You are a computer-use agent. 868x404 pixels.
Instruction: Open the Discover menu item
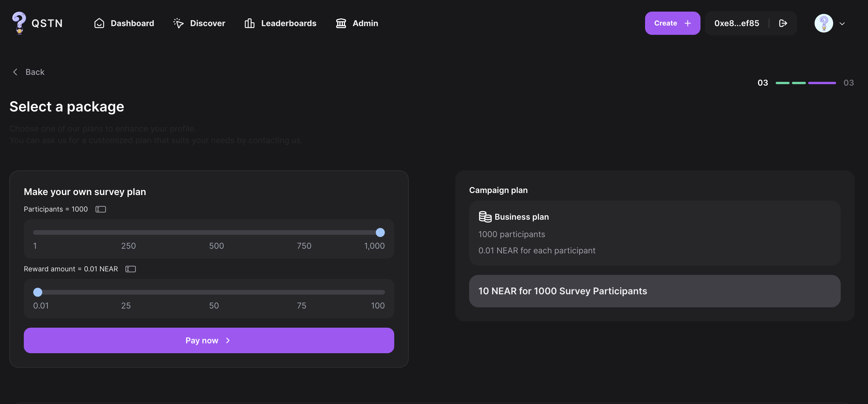pos(207,23)
